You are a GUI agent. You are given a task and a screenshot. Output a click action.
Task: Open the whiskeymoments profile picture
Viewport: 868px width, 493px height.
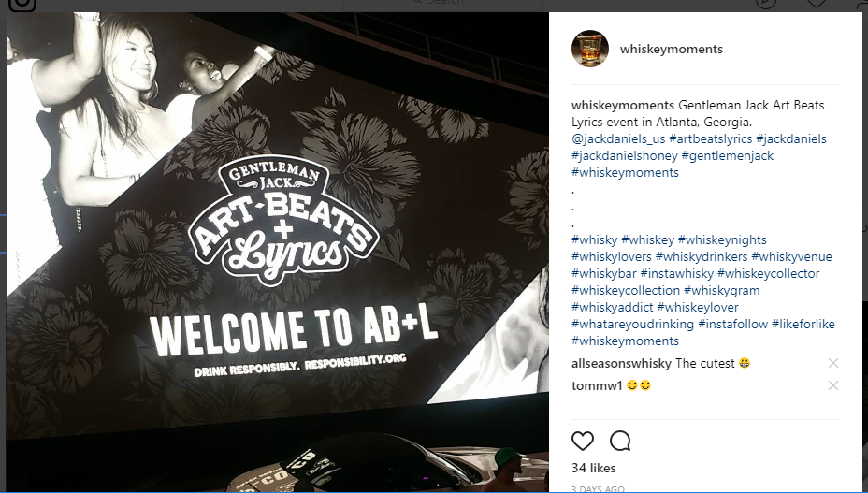pyautogui.click(x=590, y=49)
